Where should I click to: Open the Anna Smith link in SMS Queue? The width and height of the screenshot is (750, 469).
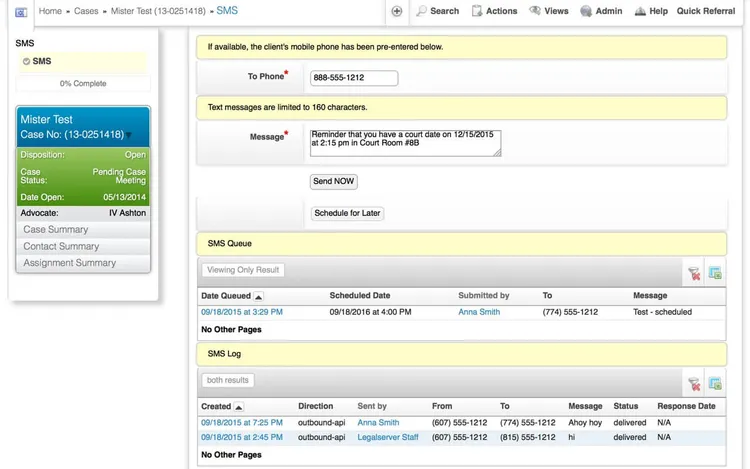click(x=479, y=312)
